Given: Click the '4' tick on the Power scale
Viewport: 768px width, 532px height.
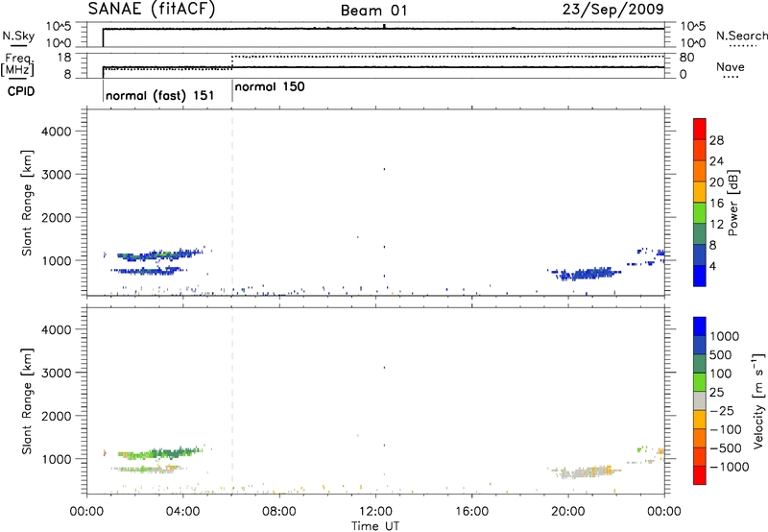Looking at the screenshot, I should [x=712, y=267].
